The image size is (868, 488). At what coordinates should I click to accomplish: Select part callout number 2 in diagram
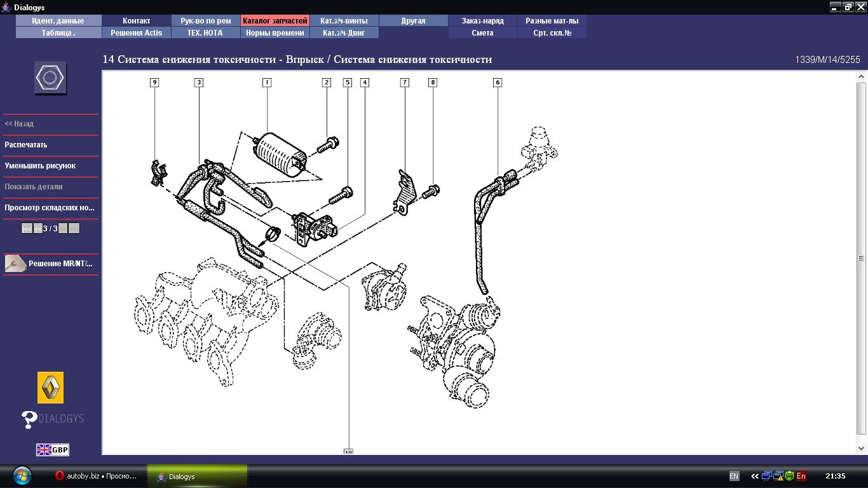point(327,83)
